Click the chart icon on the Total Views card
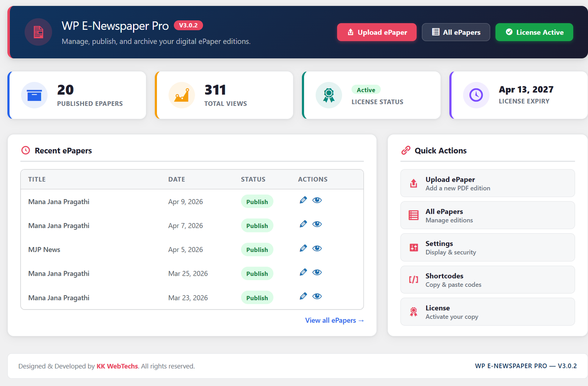588x386 pixels. (182, 95)
